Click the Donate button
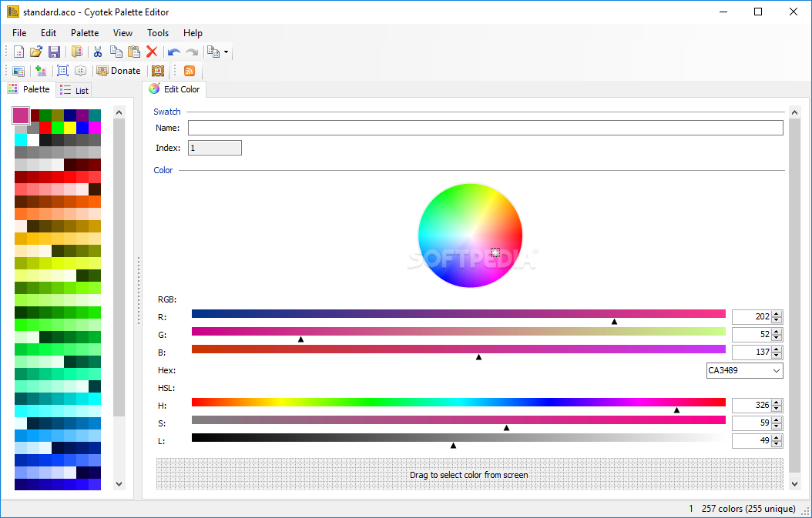This screenshot has height=518, width=812. tap(119, 71)
